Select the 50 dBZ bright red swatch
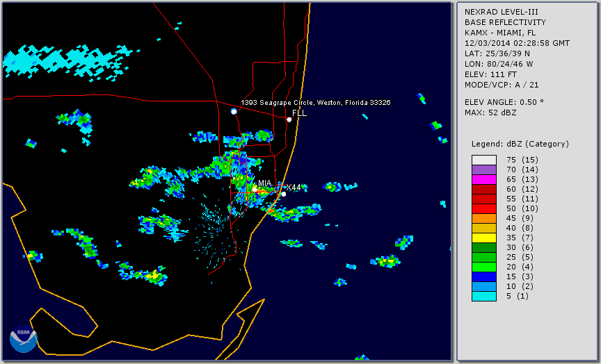Viewport: 601px width, 364px height. click(x=484, y=208)
